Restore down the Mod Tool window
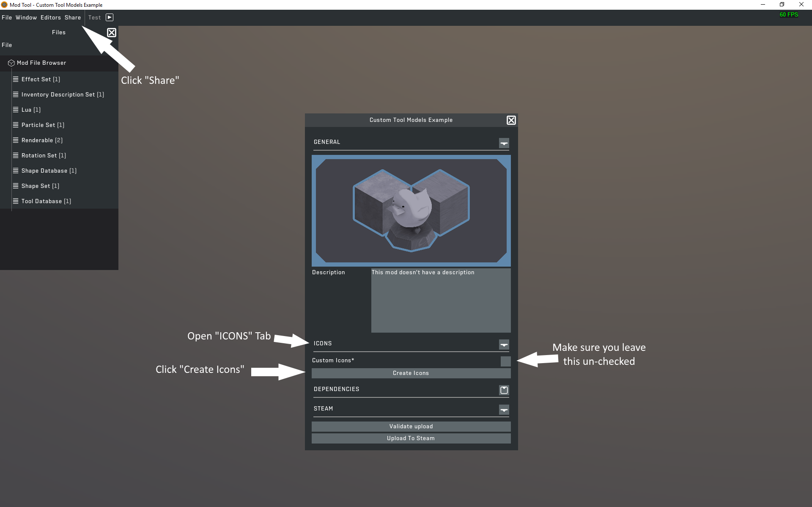812x507 pixels. pos(782,5)
